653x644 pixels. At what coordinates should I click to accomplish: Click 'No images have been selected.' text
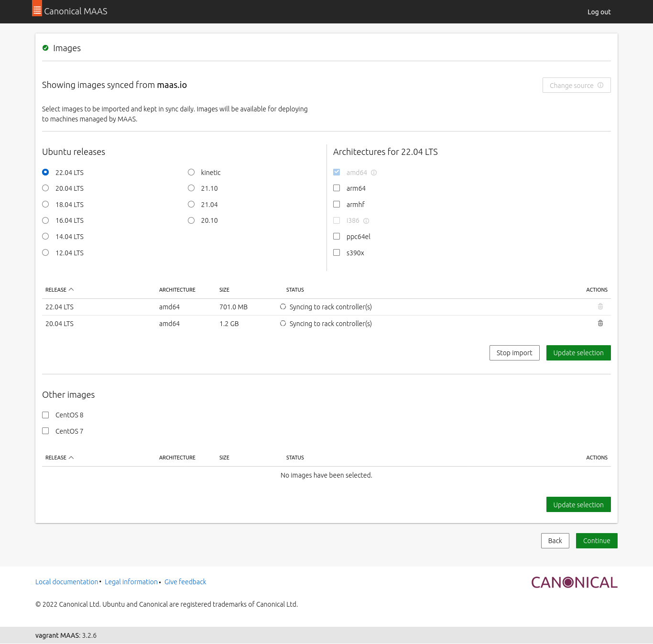pos(326,475)
